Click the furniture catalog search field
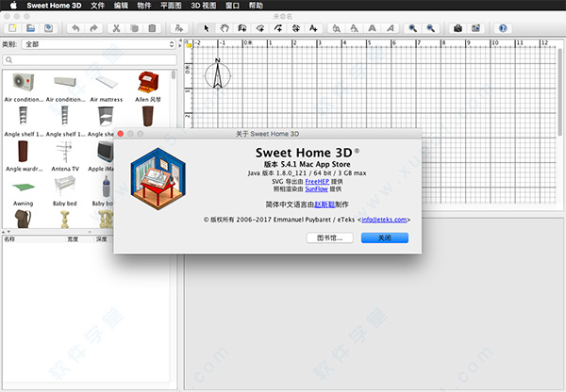 tap(90, 60)
